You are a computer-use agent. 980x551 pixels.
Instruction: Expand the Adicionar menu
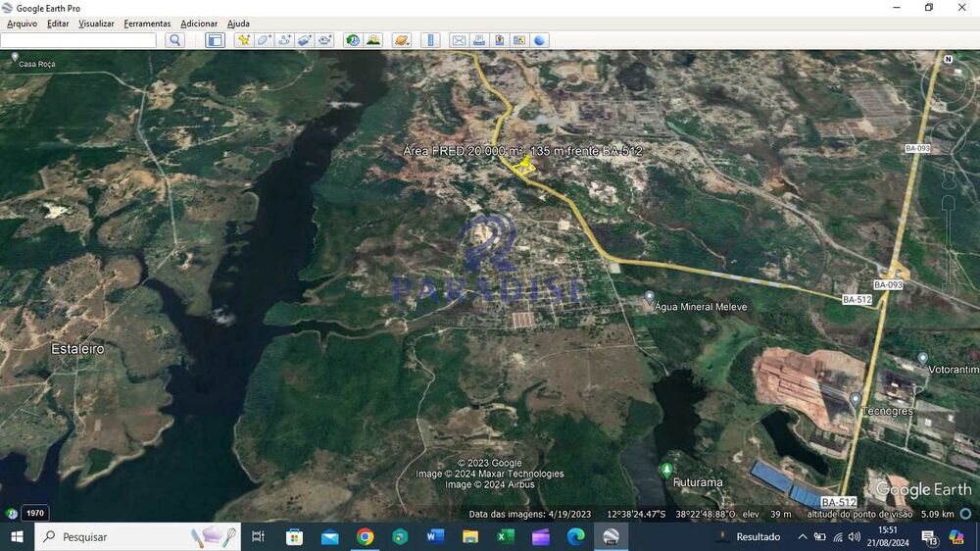tap(199, 24)
